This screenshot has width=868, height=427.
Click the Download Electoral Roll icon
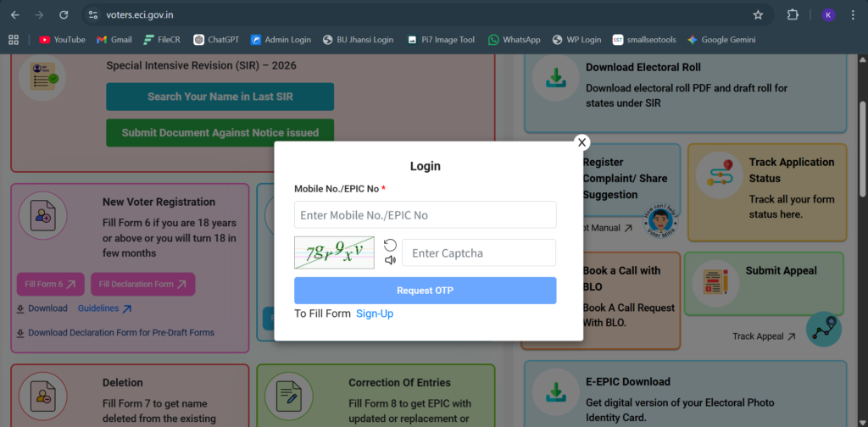point(556,79)
